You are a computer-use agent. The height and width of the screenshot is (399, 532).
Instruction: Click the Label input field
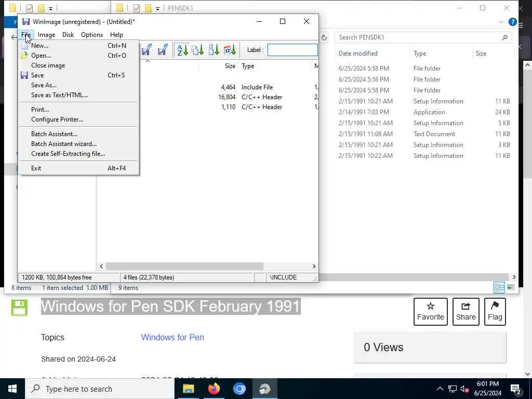pos(292,50)
